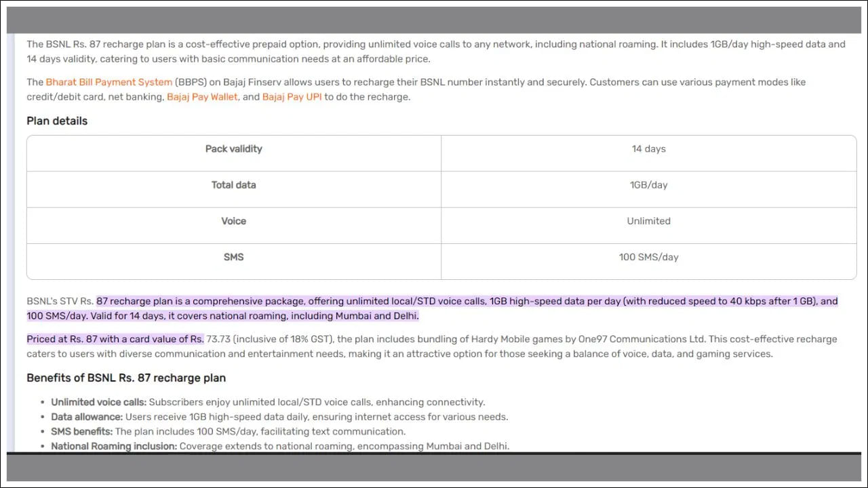868x488 pixels.
Task: Click the 'National Roaming inclusion:' bullet label
Action: pos(114,447)
